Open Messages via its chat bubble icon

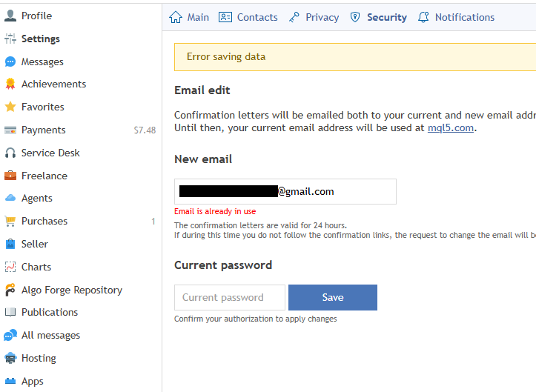(10, 62)
